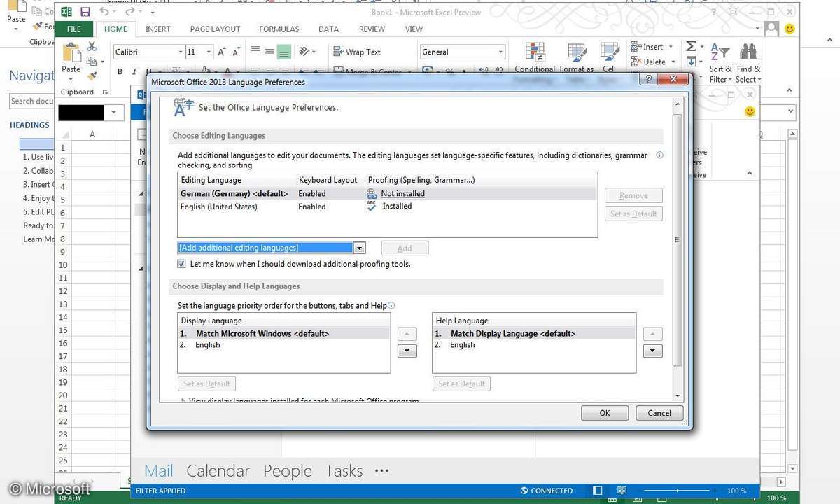Image resolution: width=840 pixels, height=504 pixels.
Task: Open dropdown next to the black name box
Action: point(113,113)
